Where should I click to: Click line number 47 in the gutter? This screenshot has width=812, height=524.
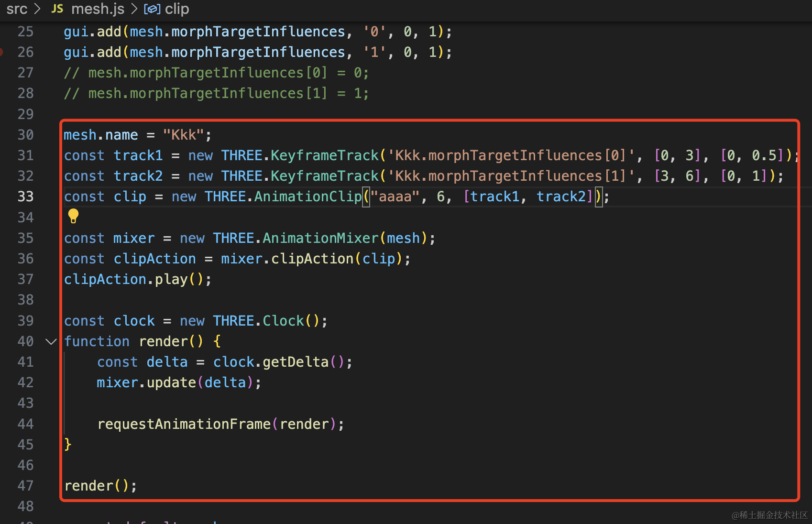coord(25,486)
